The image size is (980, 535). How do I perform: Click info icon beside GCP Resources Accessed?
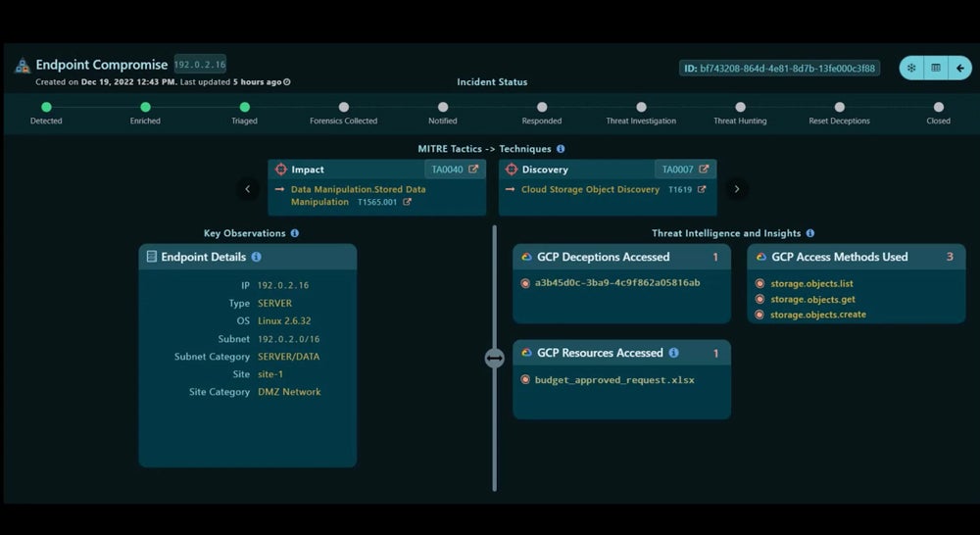[672, 353]
